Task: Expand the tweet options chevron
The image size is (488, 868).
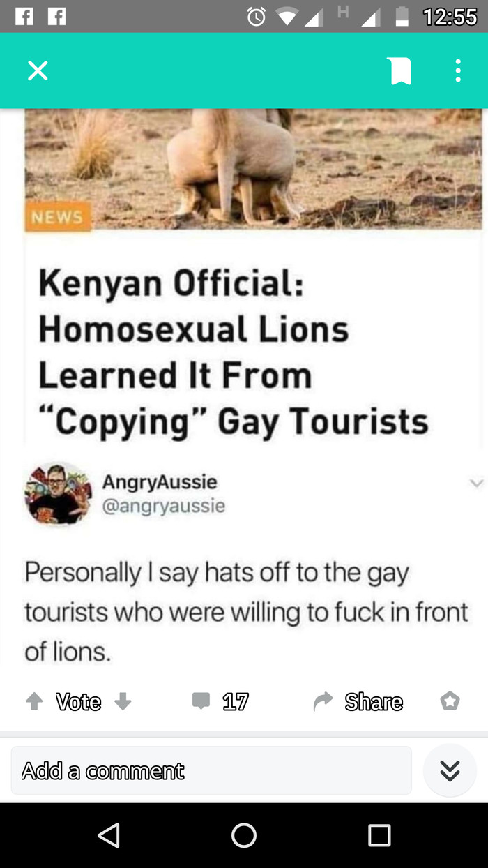Action: (x=476, y=483)
